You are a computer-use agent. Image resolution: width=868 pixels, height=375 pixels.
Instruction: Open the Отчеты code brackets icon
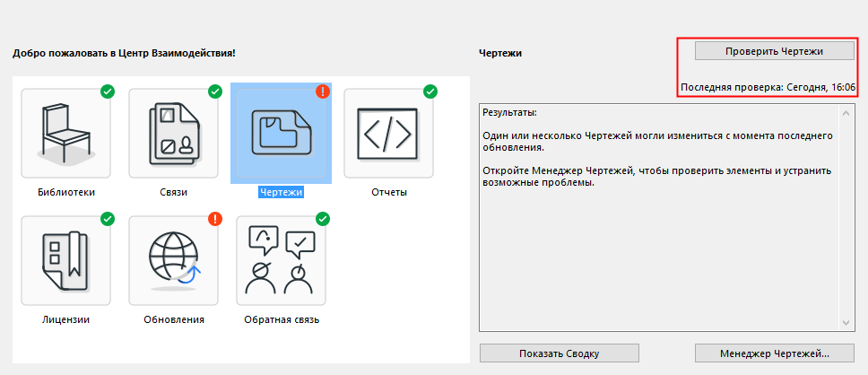pos(388,133)
